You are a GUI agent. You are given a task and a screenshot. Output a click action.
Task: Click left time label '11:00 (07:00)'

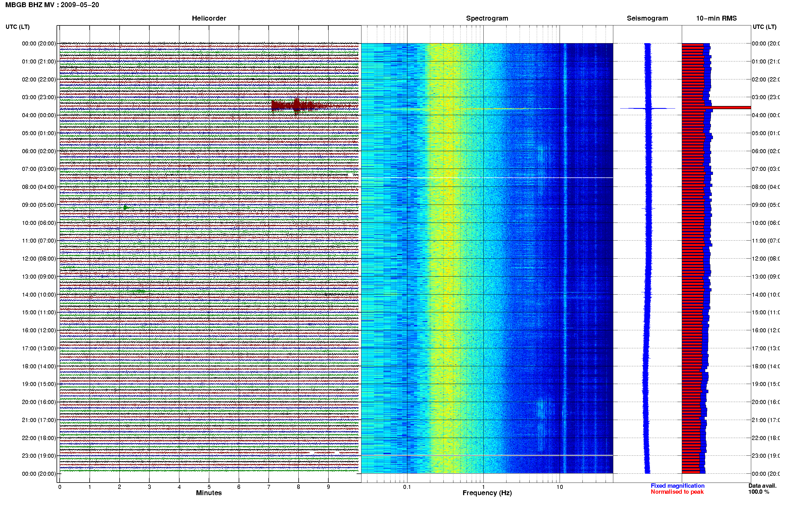pos(39,241)
